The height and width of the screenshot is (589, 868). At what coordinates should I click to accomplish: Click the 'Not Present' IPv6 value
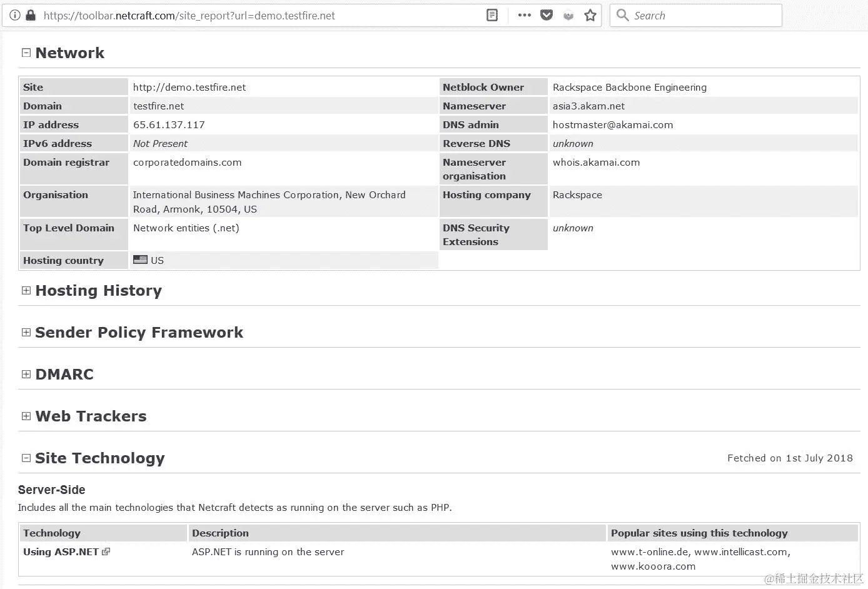click(x=160, y=143)
